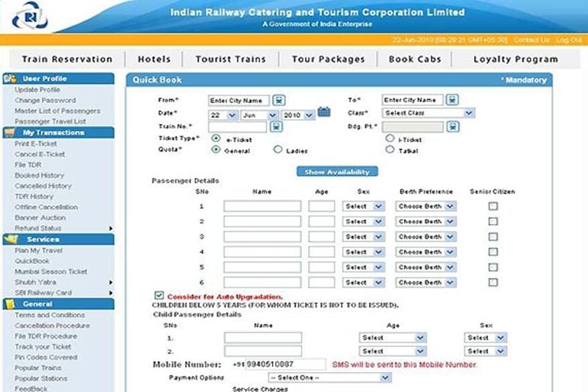Image resolution: width=588 pixels, height=392 pixels.
Task: Open Berth Preference dropdown for passenger 2
Action: (426, 222)
